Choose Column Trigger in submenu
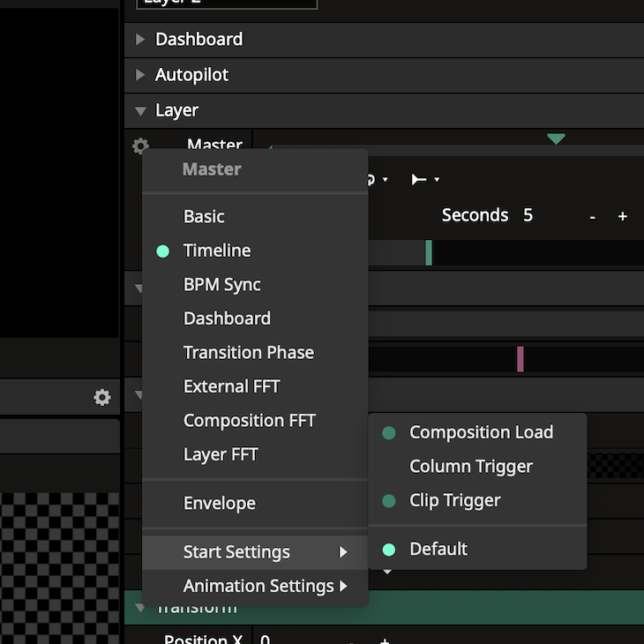The width and height of the screenshot is (644, 644). click(x=470, y=466)
